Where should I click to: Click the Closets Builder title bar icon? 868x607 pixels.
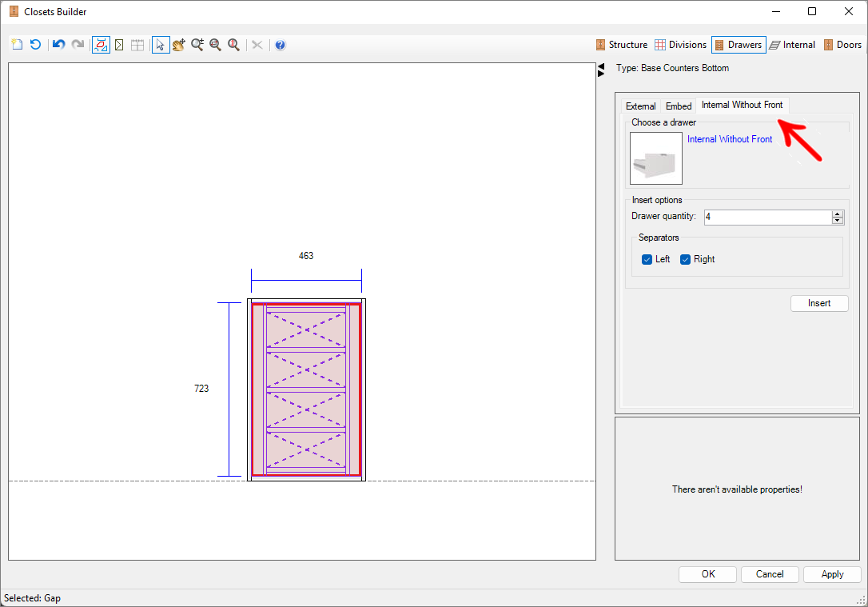pyautogui.click(x=14, y=12)
